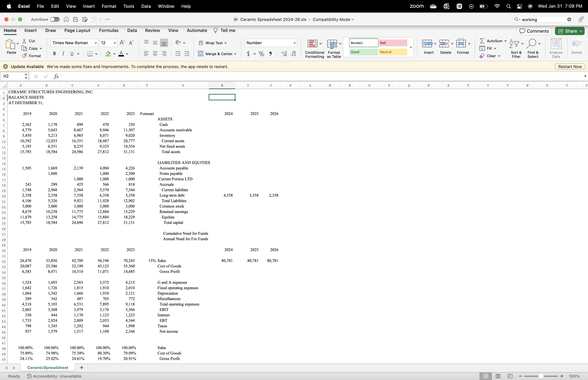Switch to Page Layout view in status bar

[498, 376]
